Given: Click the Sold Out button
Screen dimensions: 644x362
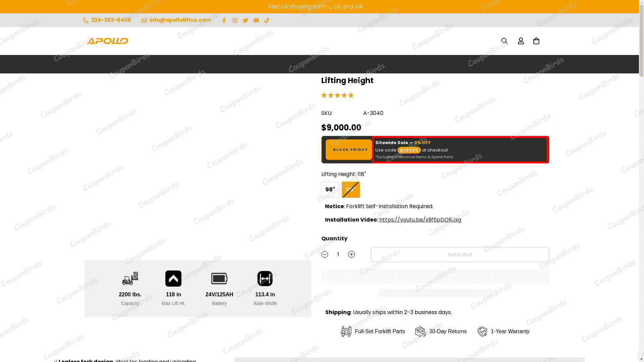Looking at the screenshot, I should point(460,255).
